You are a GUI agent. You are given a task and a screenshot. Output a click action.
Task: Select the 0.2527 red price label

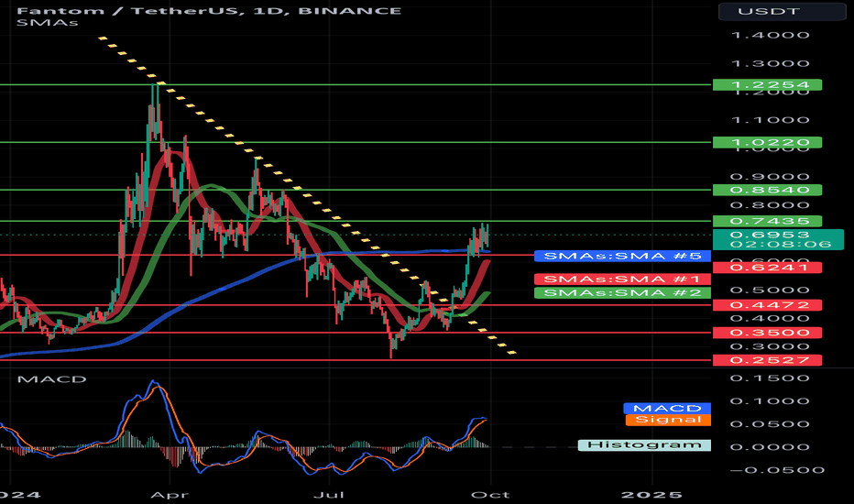[x=767, y=360]
